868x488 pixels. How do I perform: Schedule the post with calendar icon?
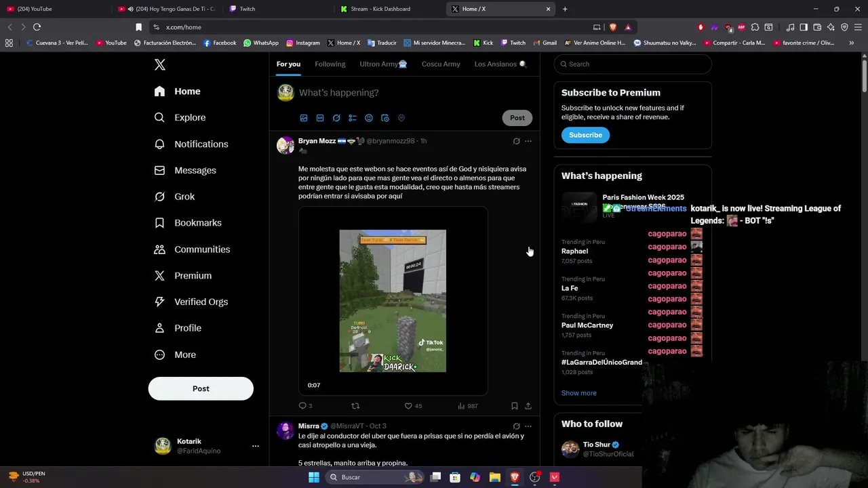(x=385, y=118)
